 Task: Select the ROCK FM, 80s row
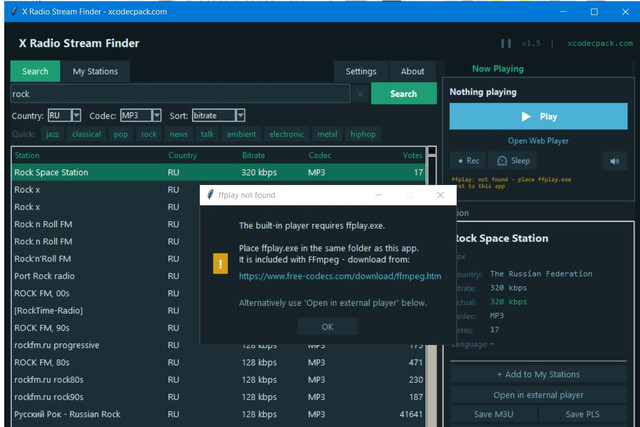[218, 363]
